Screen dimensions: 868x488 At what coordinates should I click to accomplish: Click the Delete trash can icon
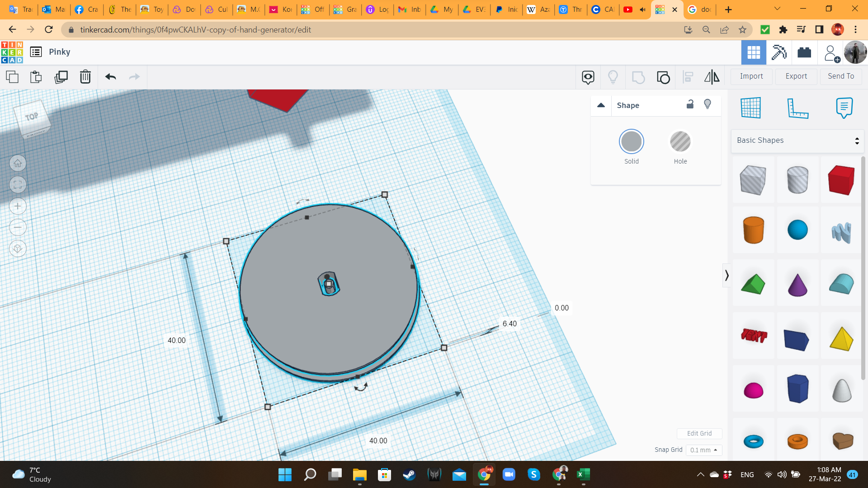[85, 77]
